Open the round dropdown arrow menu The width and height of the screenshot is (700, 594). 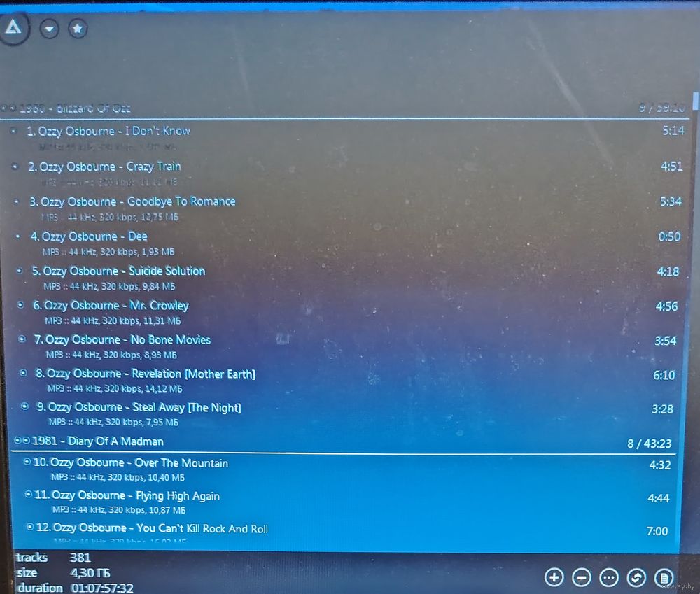(49, 29)
